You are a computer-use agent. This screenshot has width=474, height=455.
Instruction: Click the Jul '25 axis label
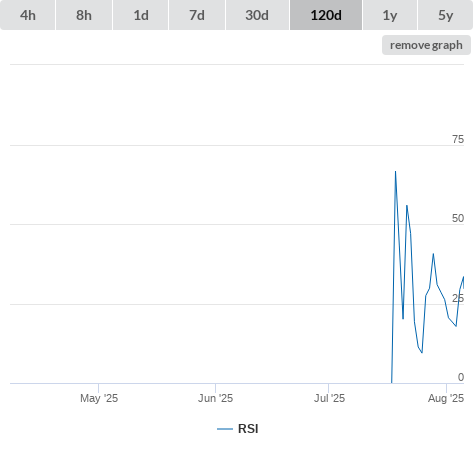click(x=329, y=398)
